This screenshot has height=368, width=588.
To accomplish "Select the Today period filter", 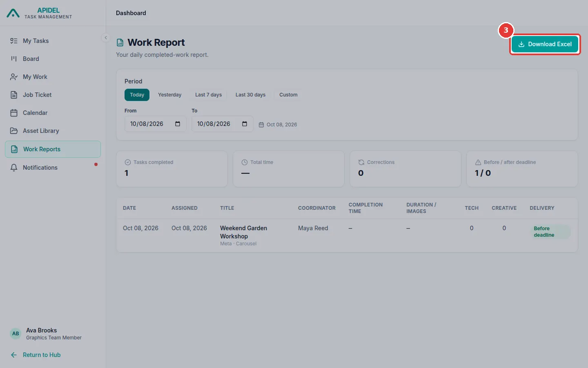I will pos(137,95).
